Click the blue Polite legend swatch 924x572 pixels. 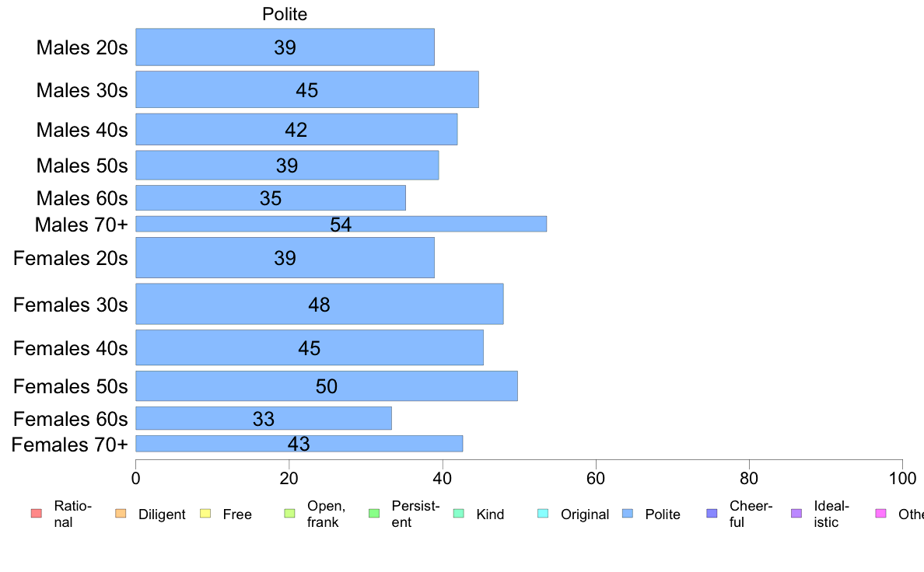(x=628, y=513)
